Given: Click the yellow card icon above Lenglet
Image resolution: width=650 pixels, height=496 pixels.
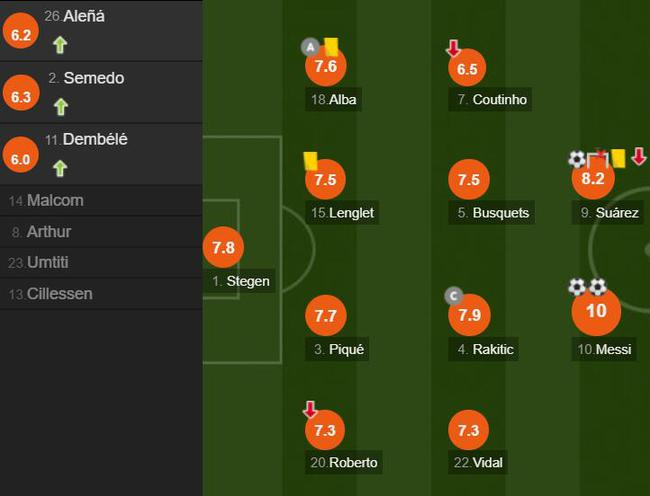Looking at the screenshot, I should pos(310,161).
